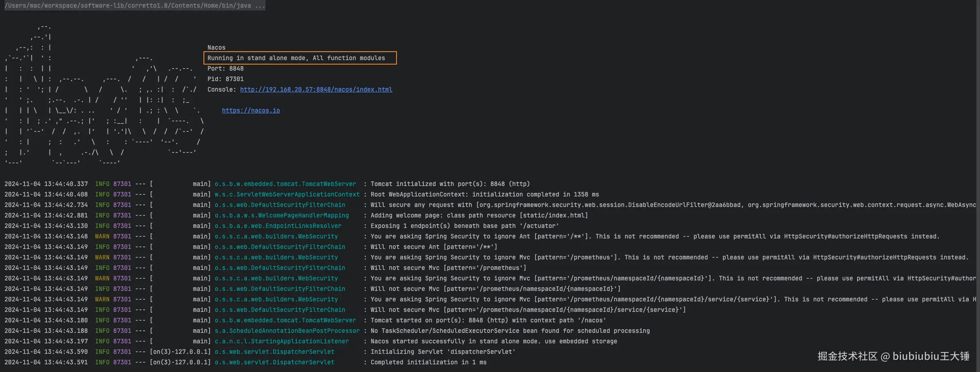Click the Port: 8848 line
980x372 pixels.
226,69
